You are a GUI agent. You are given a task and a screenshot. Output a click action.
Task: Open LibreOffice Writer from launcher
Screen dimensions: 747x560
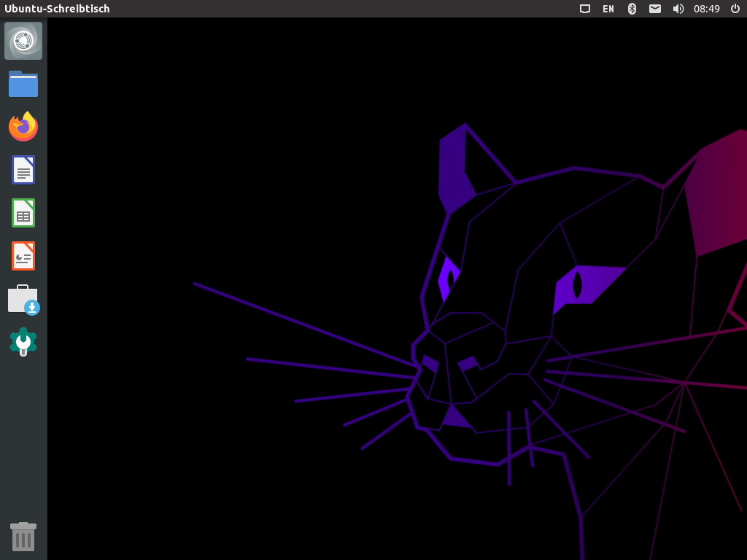[x=23, y=170]
